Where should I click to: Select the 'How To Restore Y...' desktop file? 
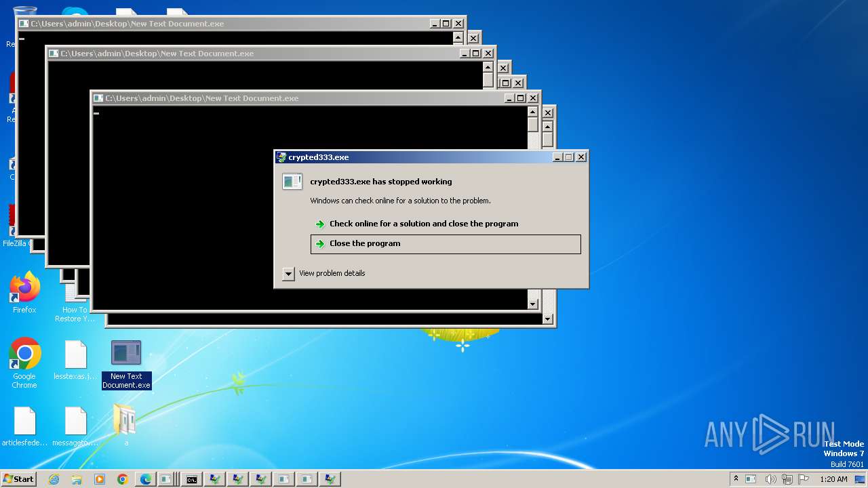(75, 304)
